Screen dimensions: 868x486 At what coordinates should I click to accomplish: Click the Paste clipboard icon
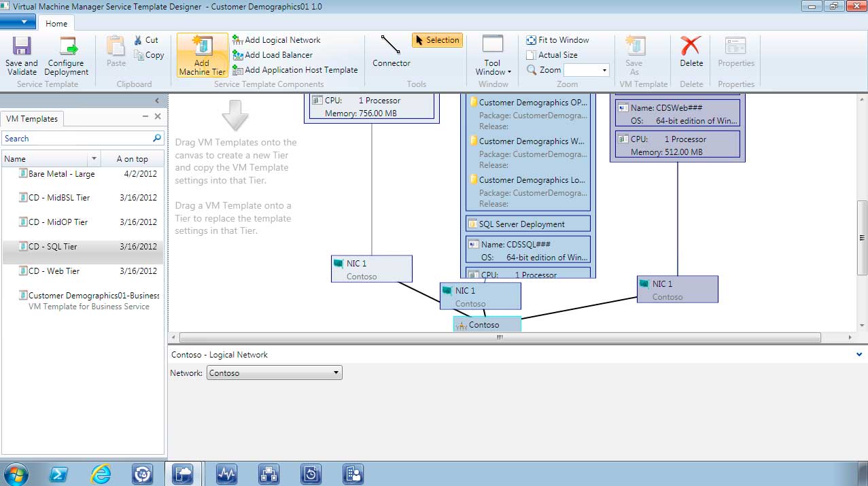pos(116,46)
